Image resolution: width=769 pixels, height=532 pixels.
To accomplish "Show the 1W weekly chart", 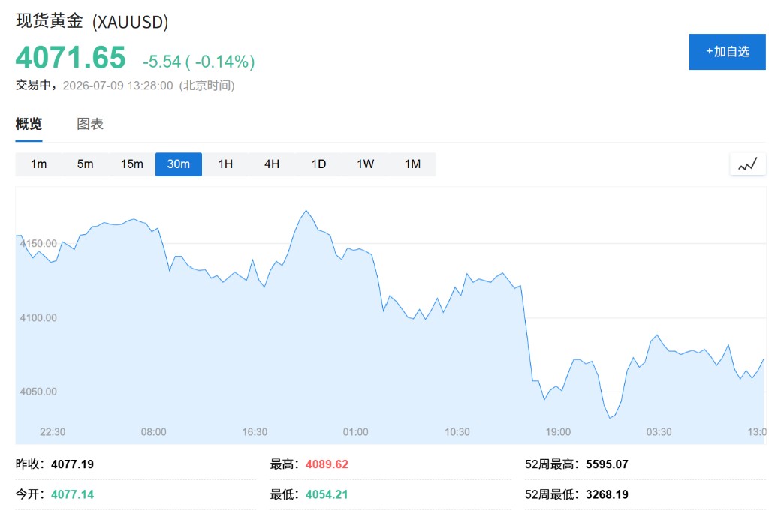I will pos(366,164).
